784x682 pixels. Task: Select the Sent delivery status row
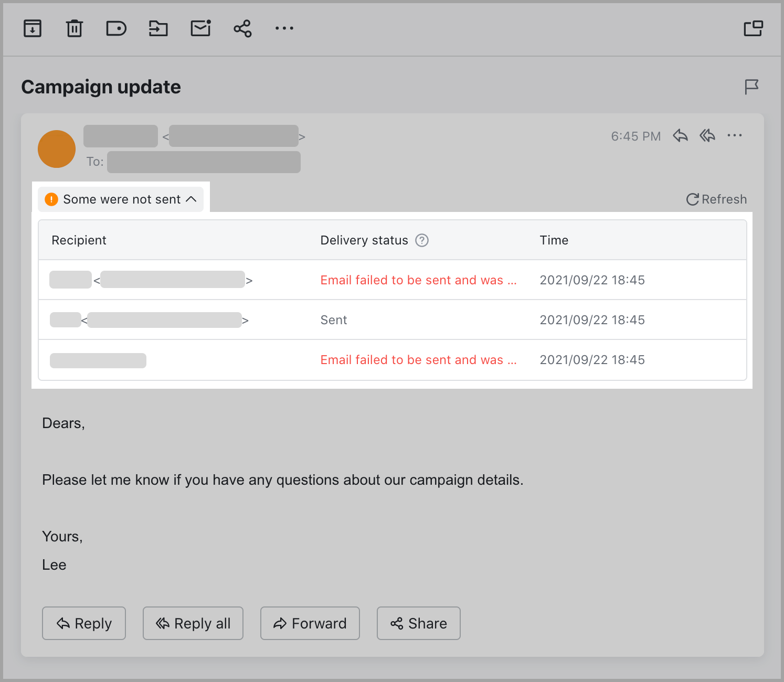click(334, 319)
